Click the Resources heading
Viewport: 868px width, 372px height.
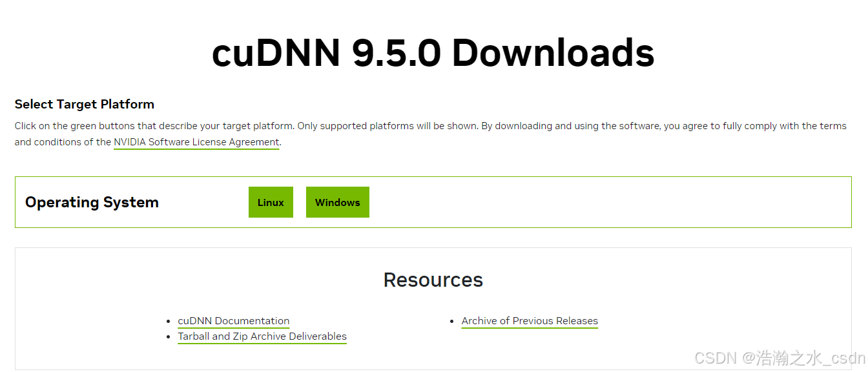coord(433,280)
